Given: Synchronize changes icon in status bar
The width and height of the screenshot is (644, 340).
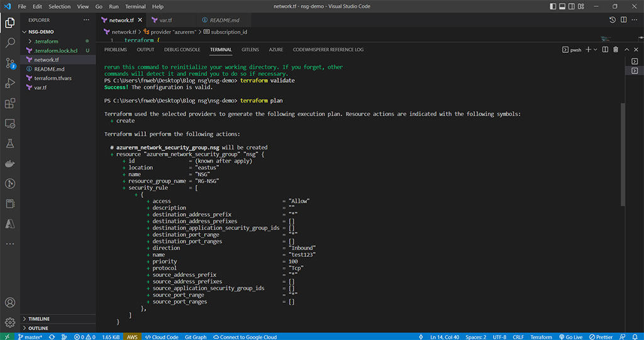Looking at the screenshot, I should pyautogui.click(x=52, y=337).
